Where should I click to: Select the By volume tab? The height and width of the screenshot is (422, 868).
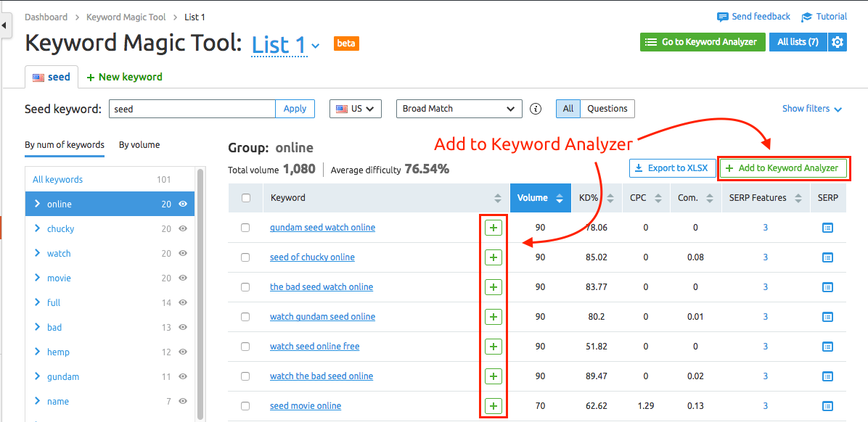(139, 144)
